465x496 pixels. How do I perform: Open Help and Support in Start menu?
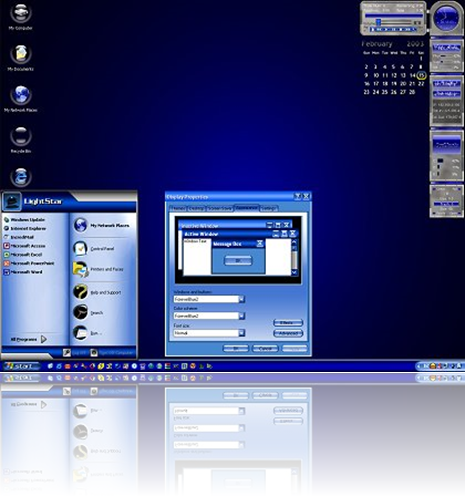(97, 292)
